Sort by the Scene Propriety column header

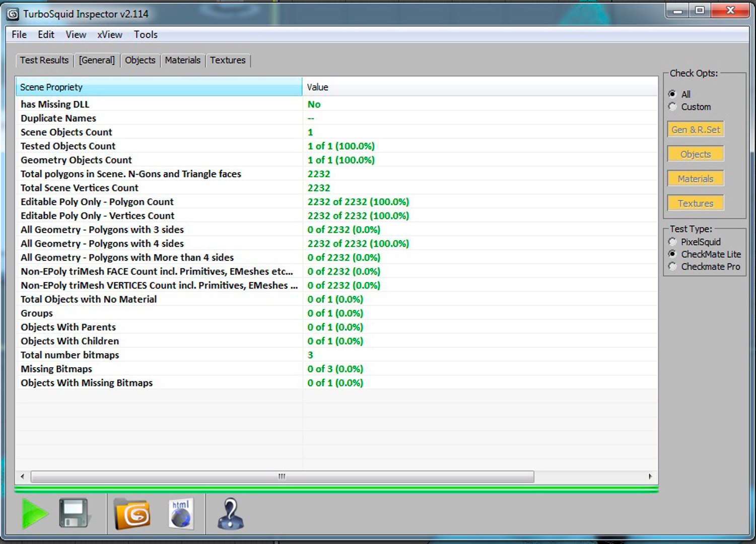[x=159, y=87]
